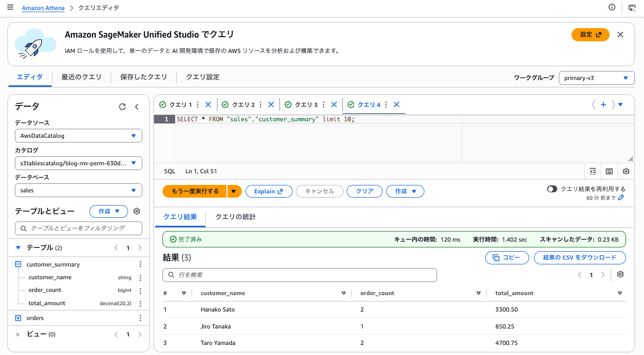Open the query tabs overflow dropdown
This screenshot has width=644, height=355.
620,105
